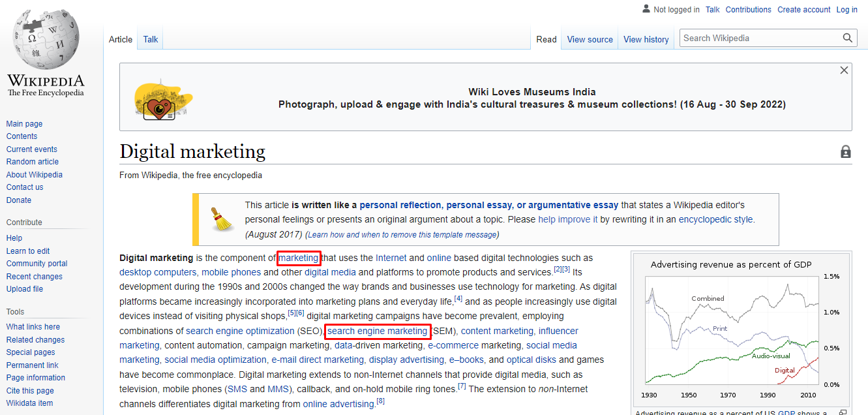Open Current events in sidebar
Screen dimensions: 868x415
32,149
